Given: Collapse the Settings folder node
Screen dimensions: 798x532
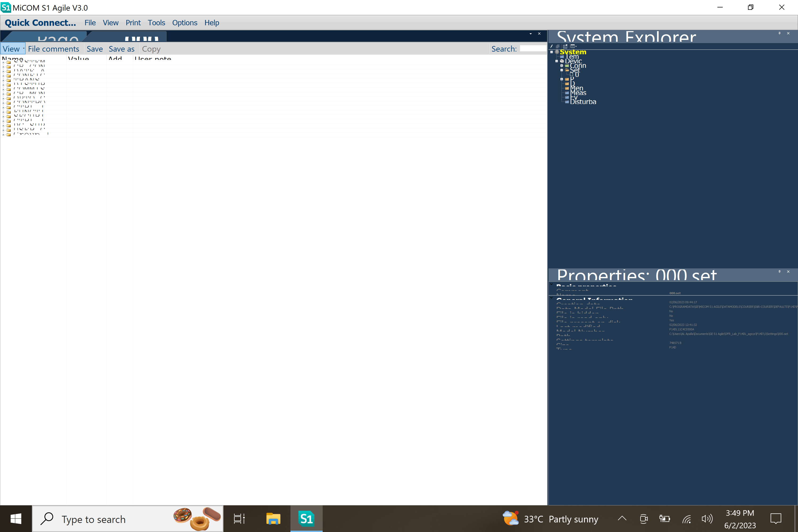Looking at the screenshot, I should (562, 70).
